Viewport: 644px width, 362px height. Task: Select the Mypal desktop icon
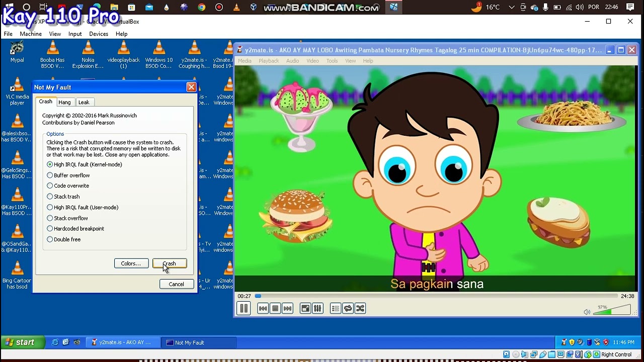17,52
